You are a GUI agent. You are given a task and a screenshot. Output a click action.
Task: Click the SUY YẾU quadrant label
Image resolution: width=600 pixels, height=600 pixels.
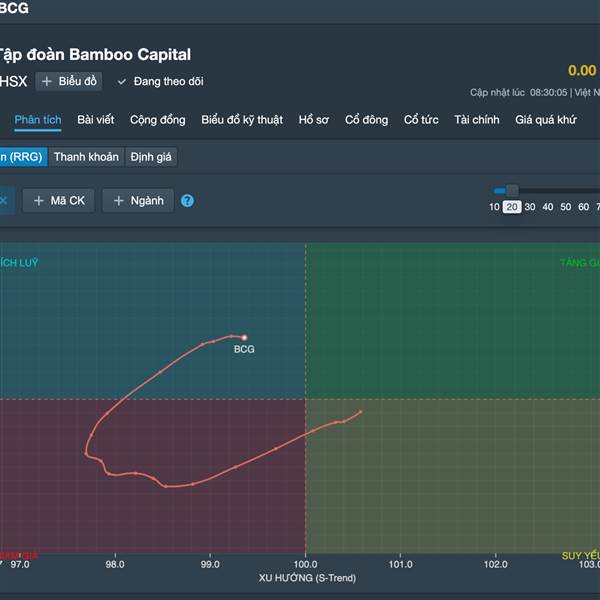tap(580, 555)
